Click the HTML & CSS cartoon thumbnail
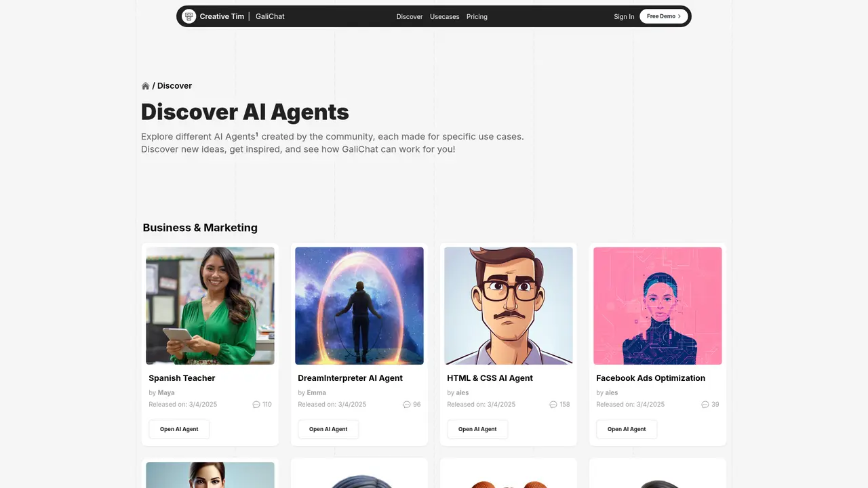 (509, 306)
